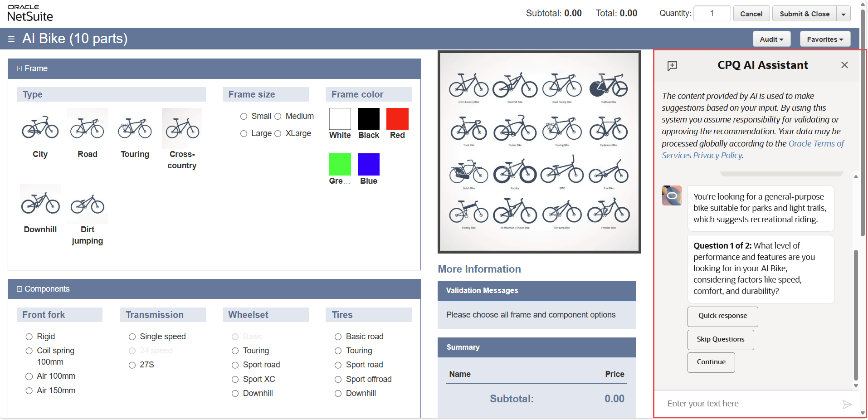The image size is (868, 420).
Task: Select 27S transmission option
Action: [x=132, y=365]
